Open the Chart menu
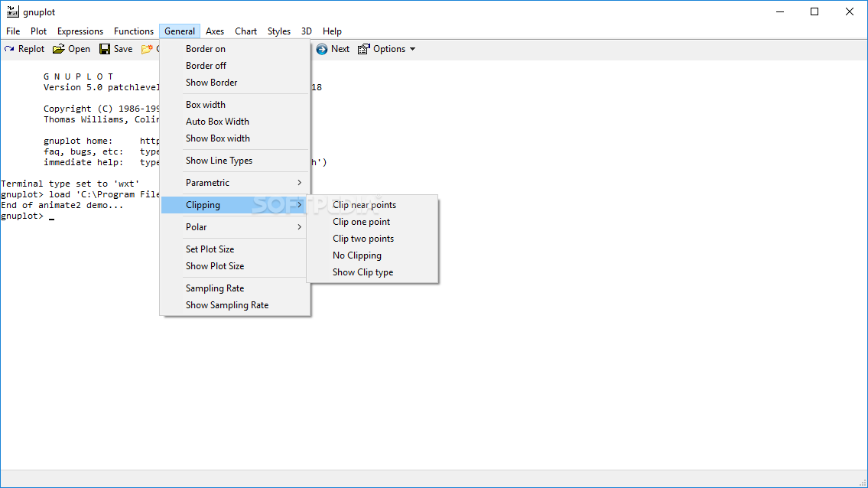This screenshot has width=868, height=488. point(245,31)
